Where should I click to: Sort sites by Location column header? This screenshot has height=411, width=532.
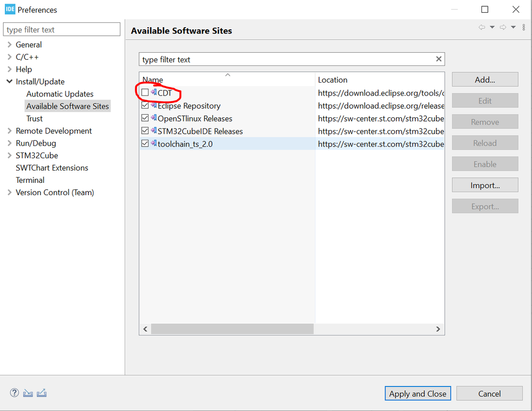pyautogui.click(x=380, y=79)
